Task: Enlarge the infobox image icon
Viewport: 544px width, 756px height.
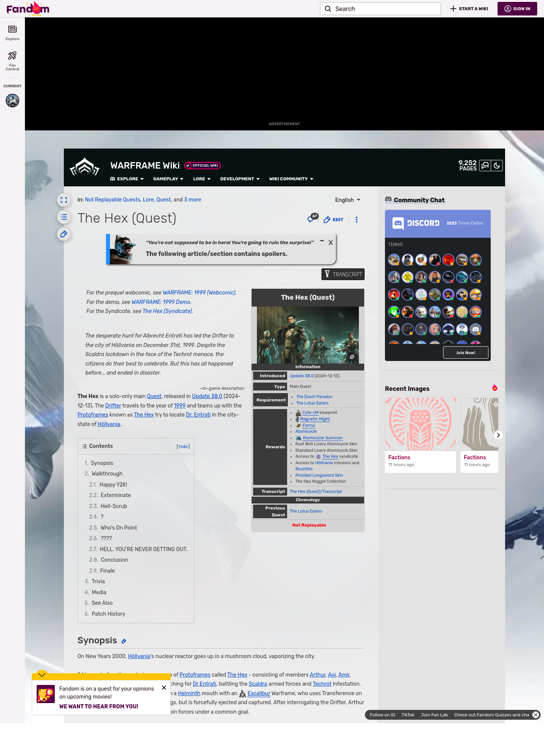Action: [x=352, y=357]
